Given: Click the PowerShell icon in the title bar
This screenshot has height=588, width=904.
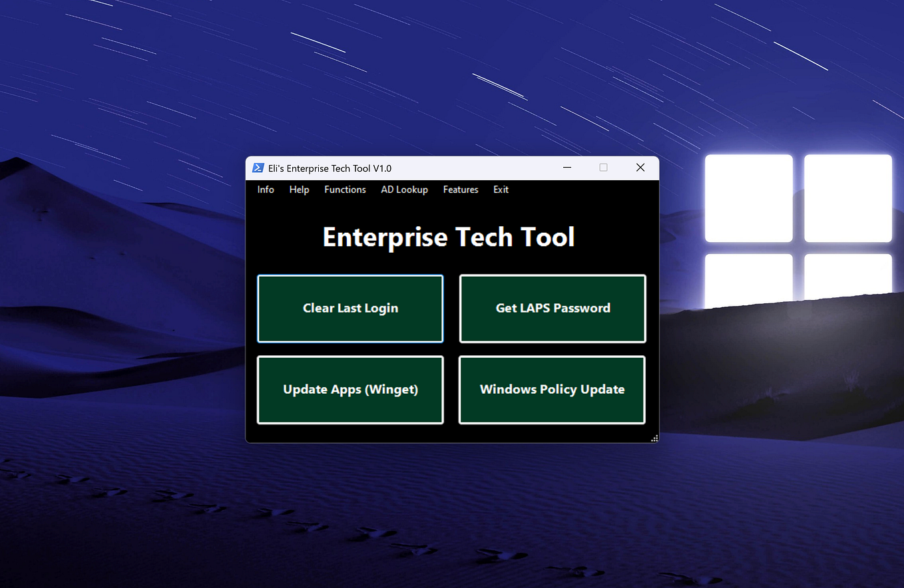Looking at the screenshot, I should 258,168.
